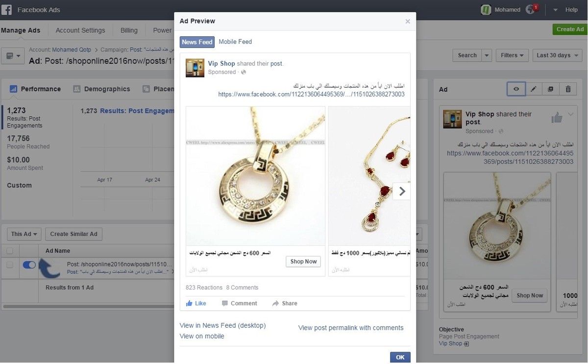
Task: Open the notifications globe icon
Action: [x=530, y=9]
